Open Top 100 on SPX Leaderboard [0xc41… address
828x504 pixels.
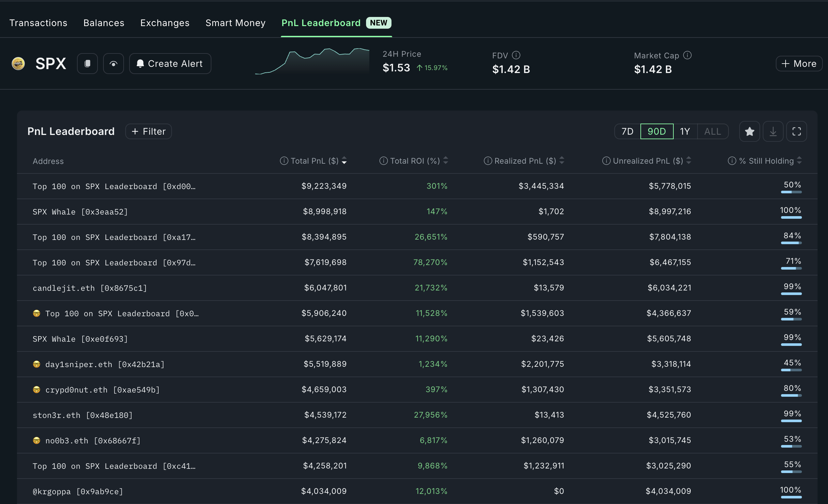(114, 467)
